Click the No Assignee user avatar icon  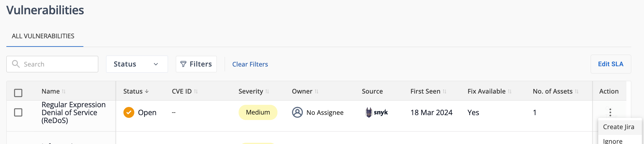297,112
